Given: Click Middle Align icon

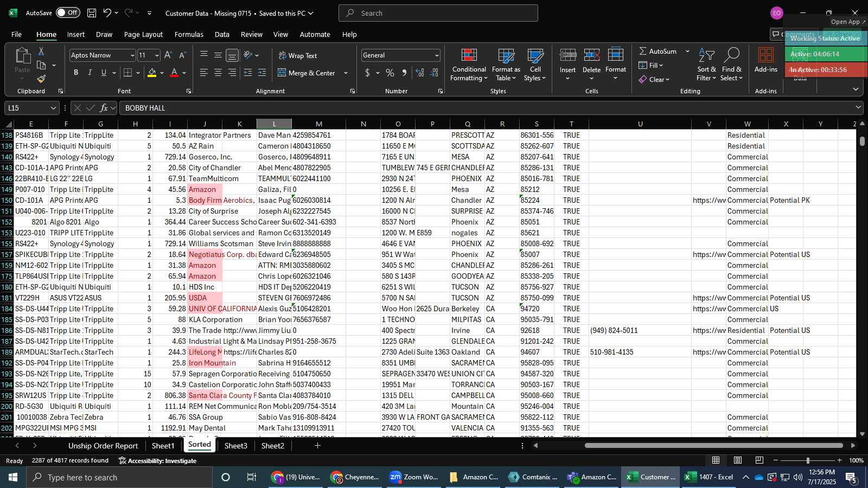Looking at the screenshot, I should pyautogui.click(x=218, y=55).
